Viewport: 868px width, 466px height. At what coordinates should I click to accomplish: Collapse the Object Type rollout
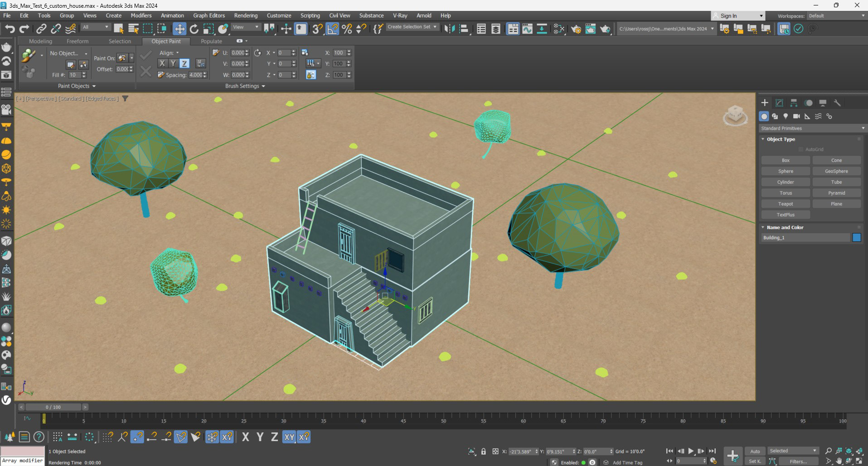point(781,139)
